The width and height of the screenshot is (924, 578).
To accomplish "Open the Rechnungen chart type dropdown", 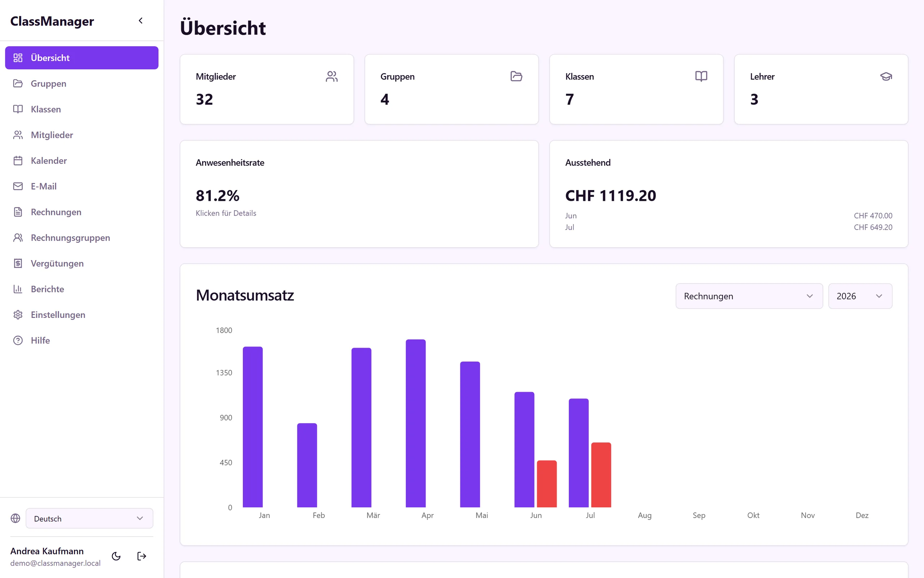I will [x=749, y=296].
